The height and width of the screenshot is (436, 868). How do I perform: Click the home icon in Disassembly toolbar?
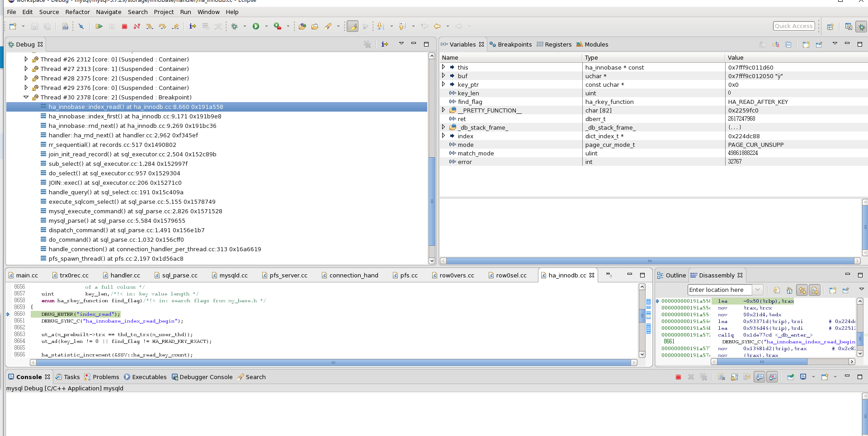(789, 290)
